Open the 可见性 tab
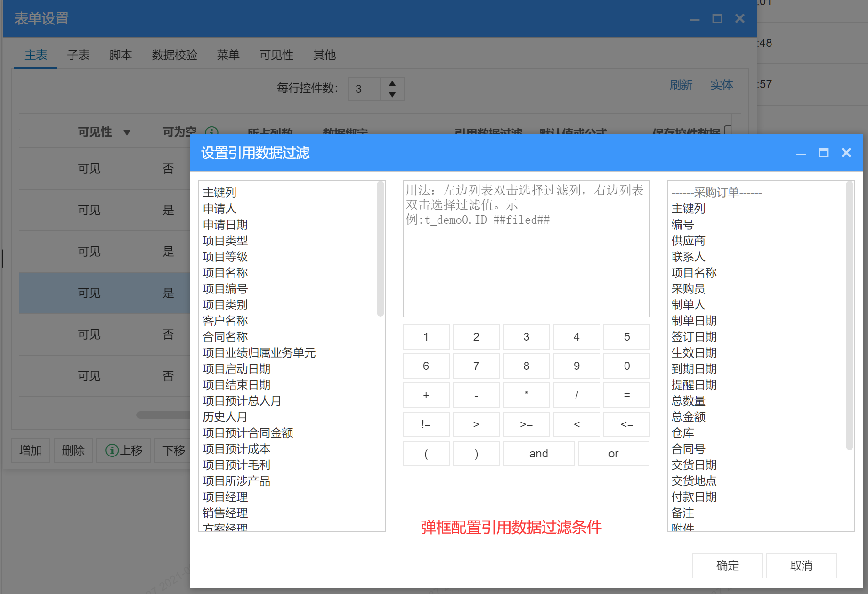 (x=276, y=55)
